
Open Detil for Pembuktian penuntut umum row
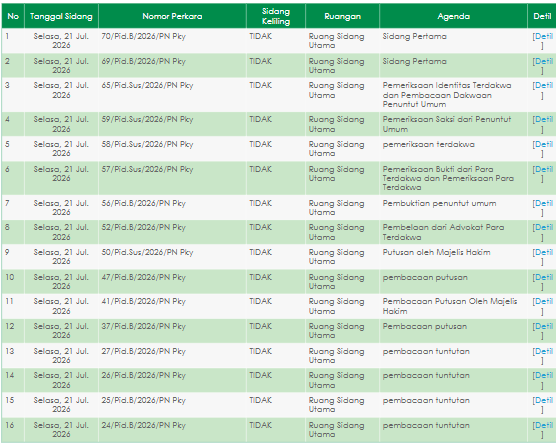coord(544,203)
